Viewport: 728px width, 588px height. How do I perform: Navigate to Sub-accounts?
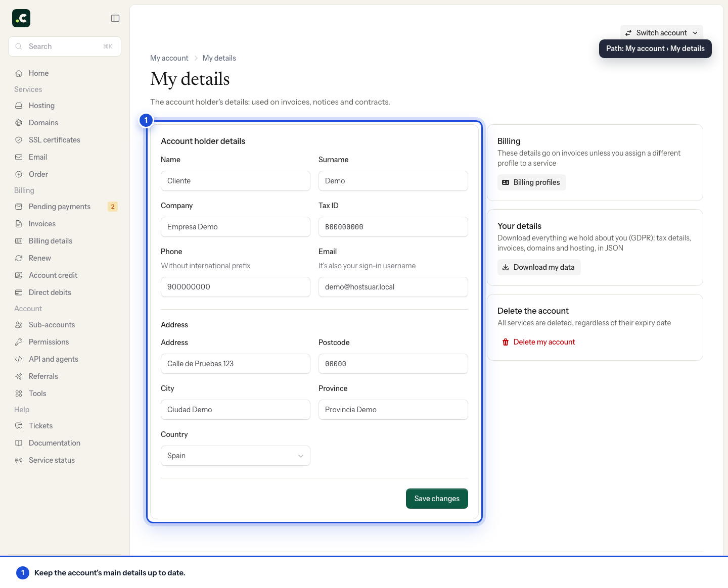click(x=65, y=325)
